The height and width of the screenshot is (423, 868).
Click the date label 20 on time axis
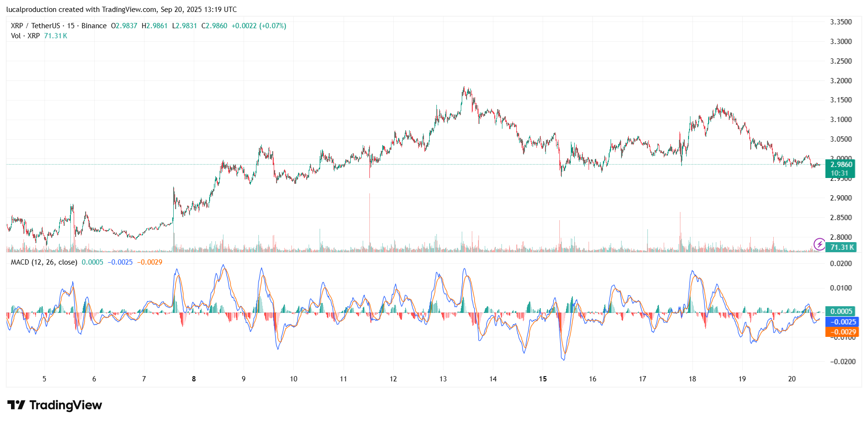pos(792,379)
